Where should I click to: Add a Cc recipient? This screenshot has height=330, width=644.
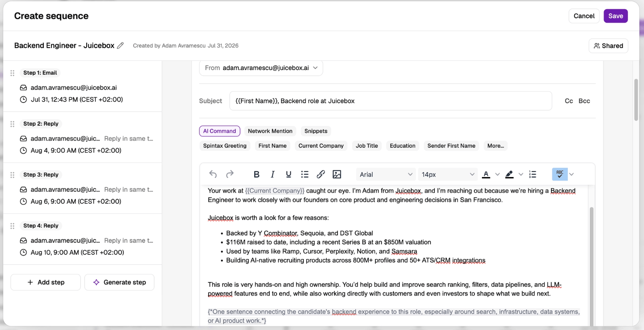point(569,101)
